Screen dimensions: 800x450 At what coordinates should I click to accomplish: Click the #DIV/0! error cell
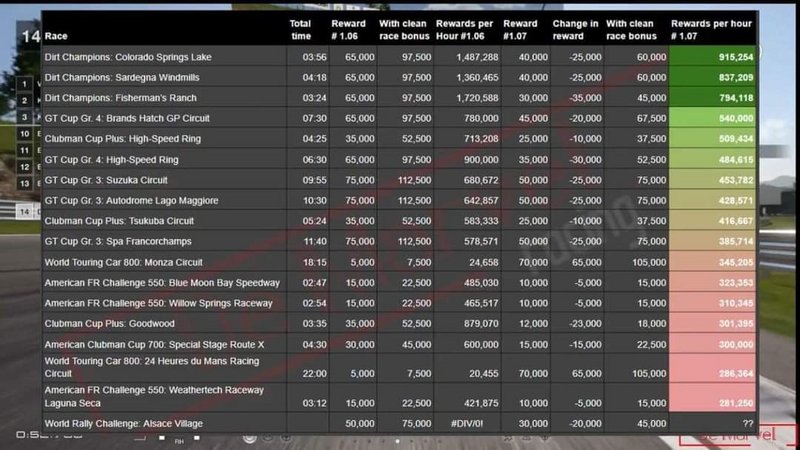[x=467, y=423]
